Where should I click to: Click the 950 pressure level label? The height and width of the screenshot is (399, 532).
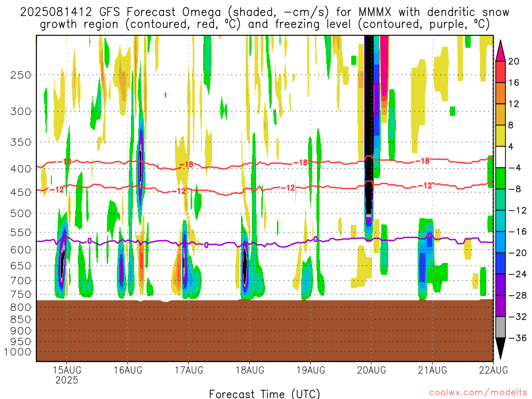point(21,342)
